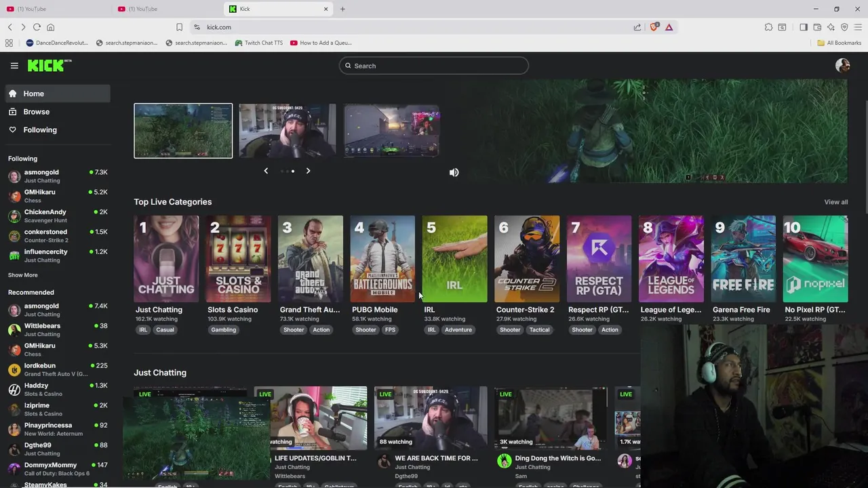The height and width of the screenshot is (488, 868).
Task: Open Counter-Strike 2 category card
Action: pos(527,259)
